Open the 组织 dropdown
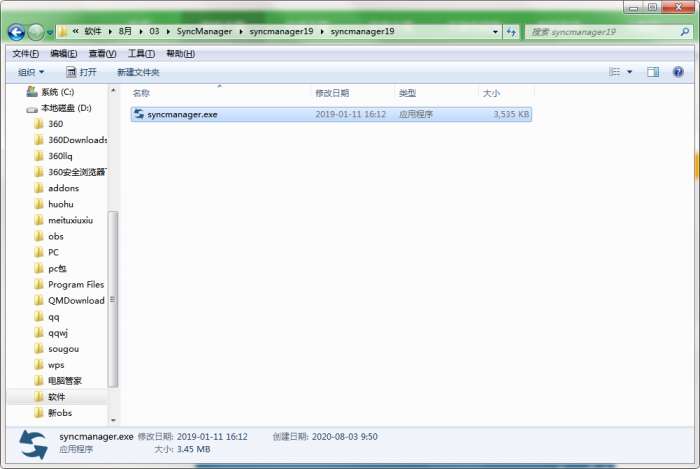 (31, 72)
